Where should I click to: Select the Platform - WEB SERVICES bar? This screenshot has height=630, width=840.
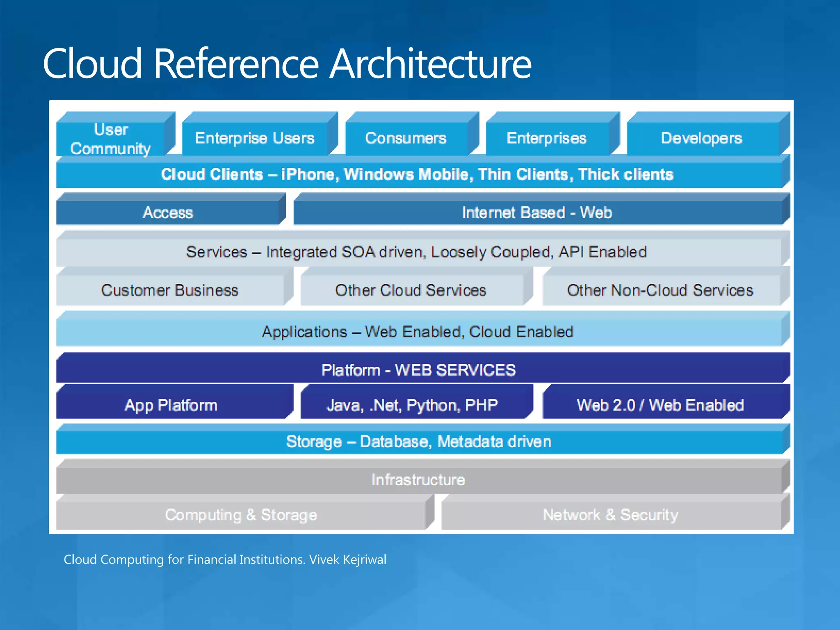click(418, 370)
